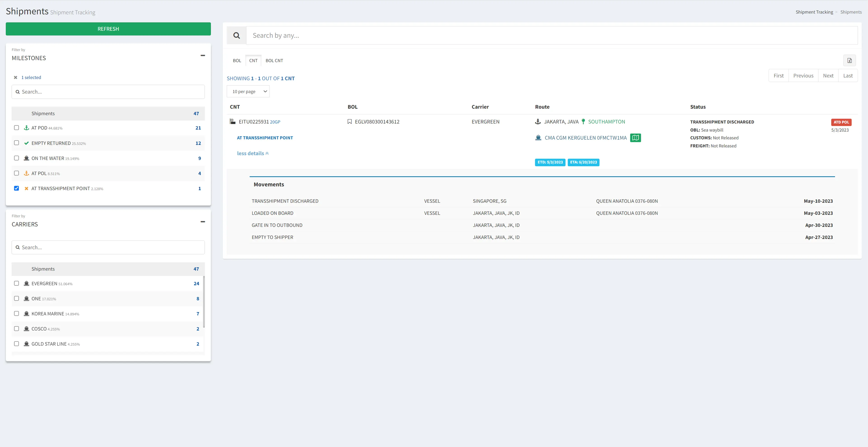
Task: Click the GATE IN TO OUTBOUND movement row
Action: pyautogui.click(x=542, y=225)
